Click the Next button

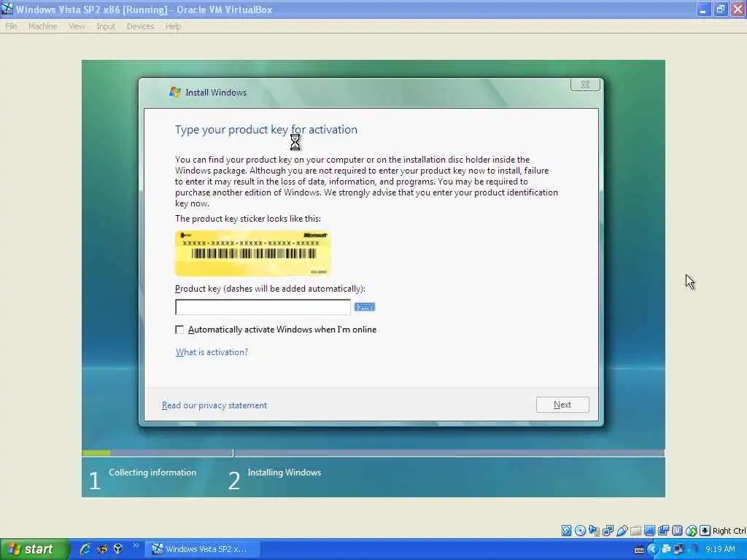click(562, 405)
